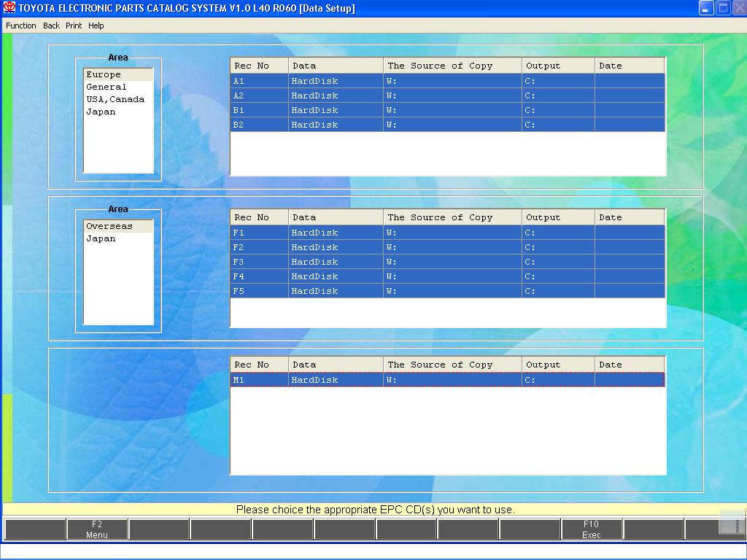Screen dimensions: 747x560
Task: Select Japan in the first Area list
Action: point(101,112)
